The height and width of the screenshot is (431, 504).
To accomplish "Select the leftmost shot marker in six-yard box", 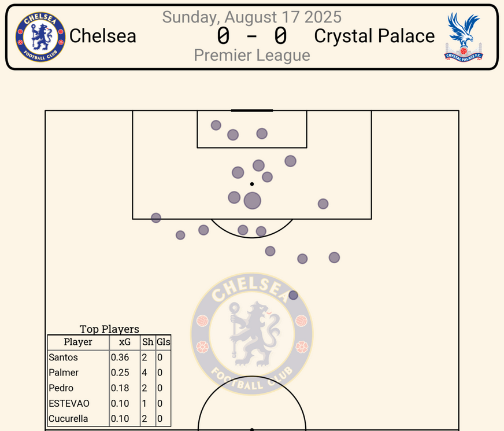I will (216, 125).
